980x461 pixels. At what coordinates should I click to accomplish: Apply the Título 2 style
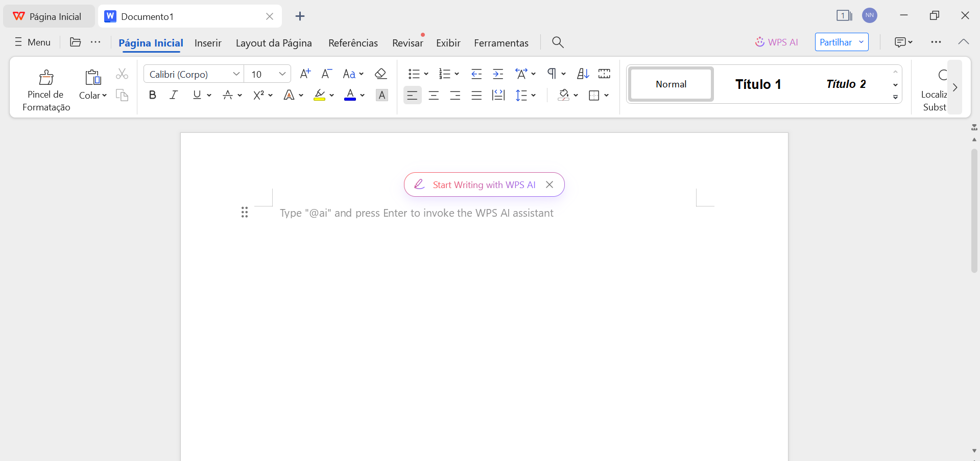pos(846,84)
